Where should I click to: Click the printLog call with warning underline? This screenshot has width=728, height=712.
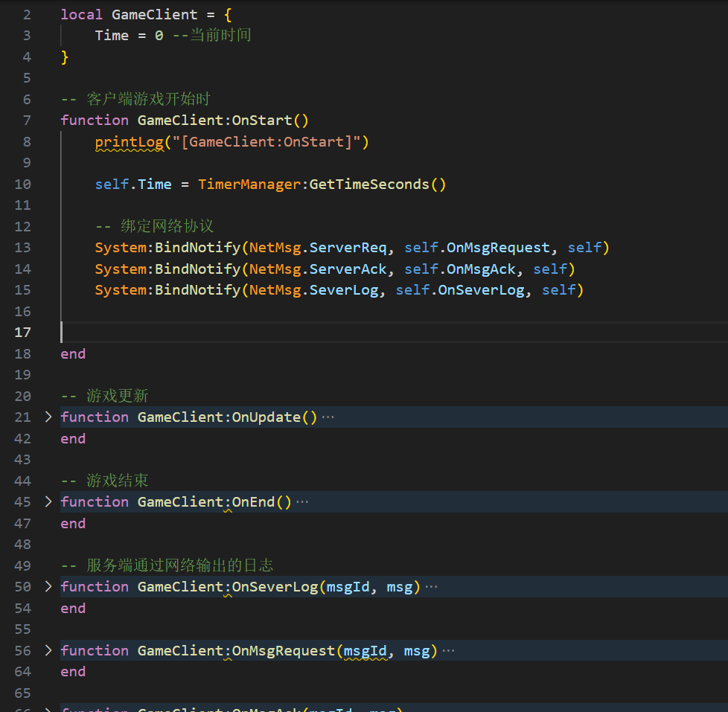[x=129, y=142]
